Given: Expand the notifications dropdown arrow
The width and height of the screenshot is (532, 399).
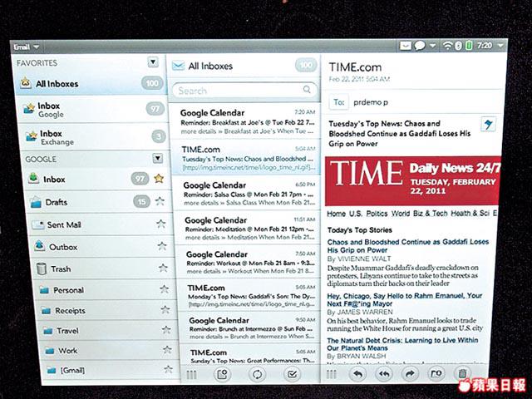Looking at the screenshot, I should point(432,45).
